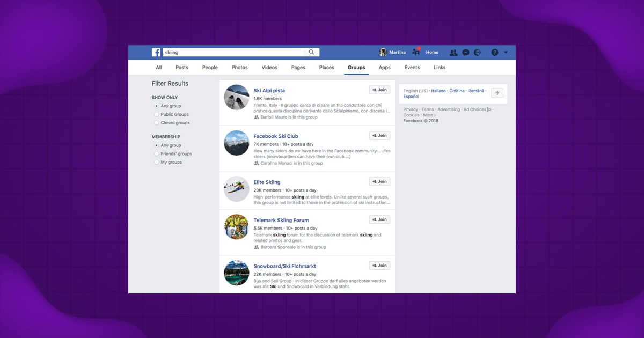The width and height of the screenshot is (644, 338).
Task: Join the Telemark Skiing Forum group
Action: pos(379,219)
